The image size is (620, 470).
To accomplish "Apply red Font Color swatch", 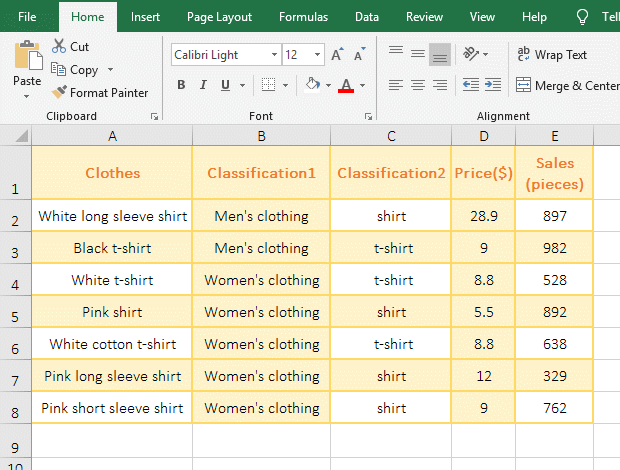I will tap(346, 85).
